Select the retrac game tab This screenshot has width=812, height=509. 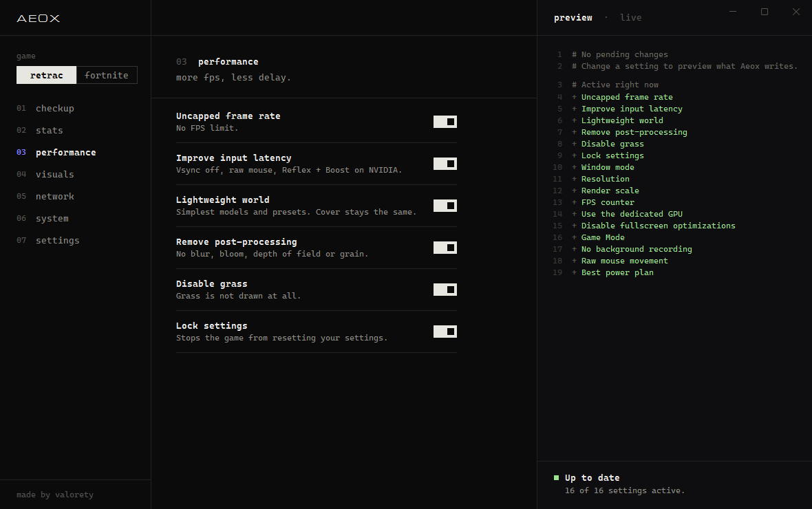click(x=47, y=75)
